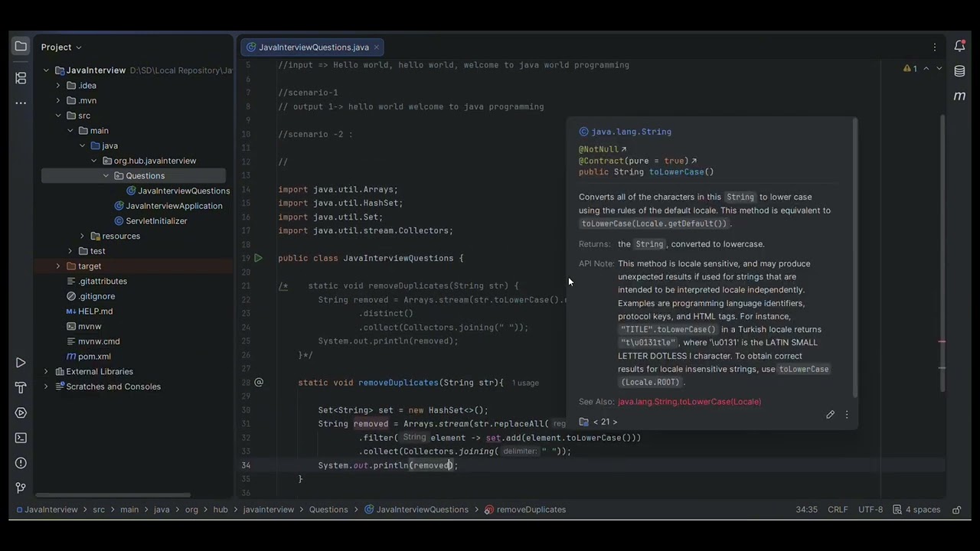
Task: Expand Scratches and Consoles node
Action: click(x=46, y=386)
